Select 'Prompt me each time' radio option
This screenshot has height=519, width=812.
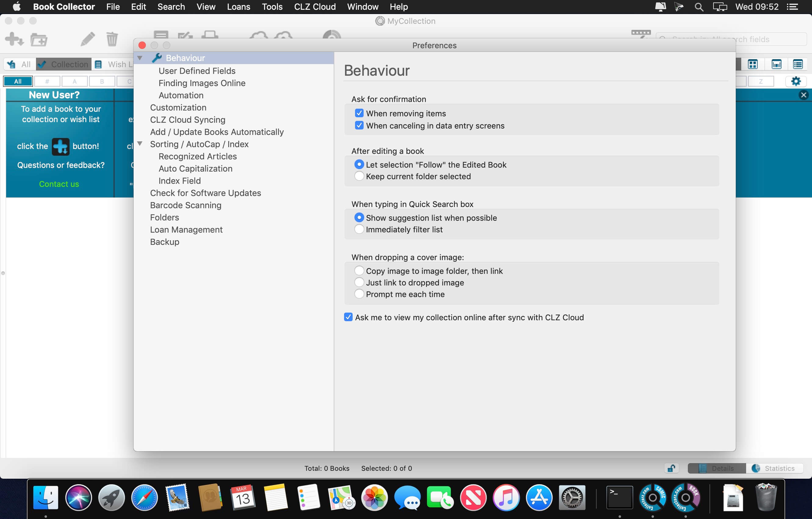click(x=359, y=294)
